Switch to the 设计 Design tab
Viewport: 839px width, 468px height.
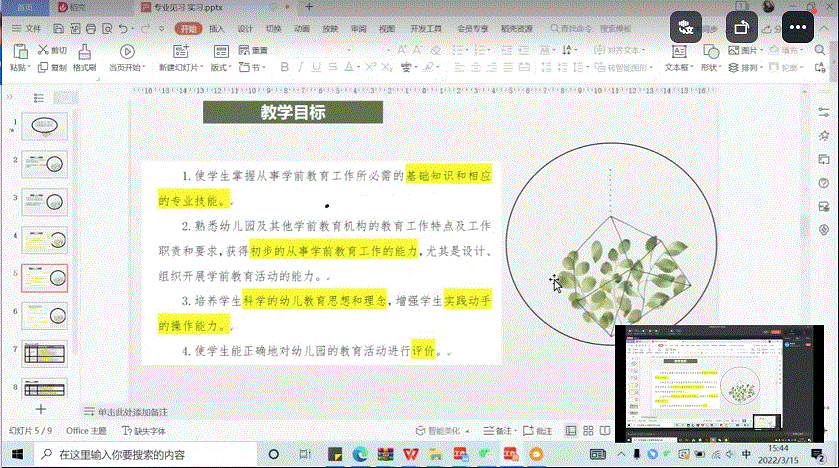(245, 28)
